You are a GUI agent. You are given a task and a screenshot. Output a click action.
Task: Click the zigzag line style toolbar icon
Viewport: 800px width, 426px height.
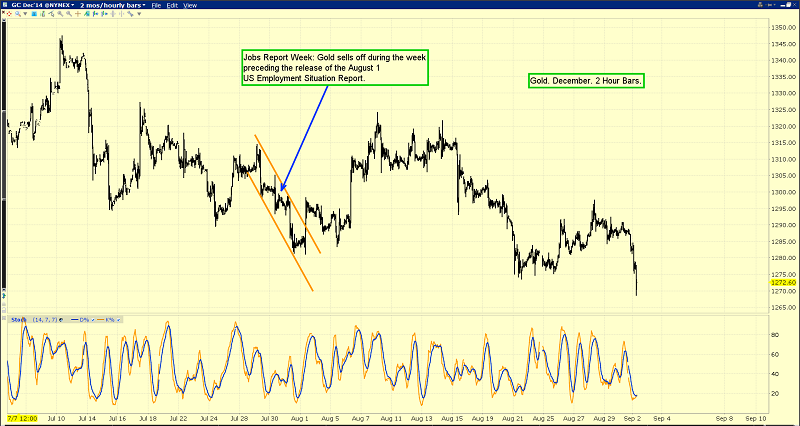(x=130, y=14)
